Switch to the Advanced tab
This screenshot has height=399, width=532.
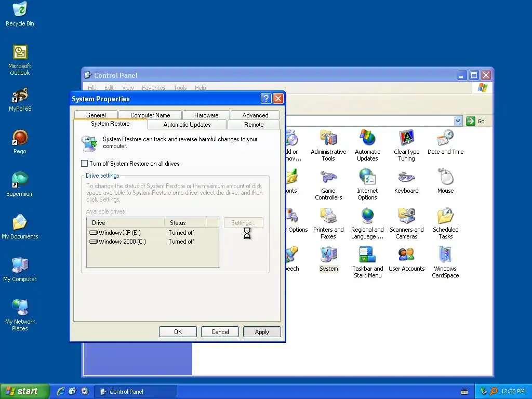255,115
